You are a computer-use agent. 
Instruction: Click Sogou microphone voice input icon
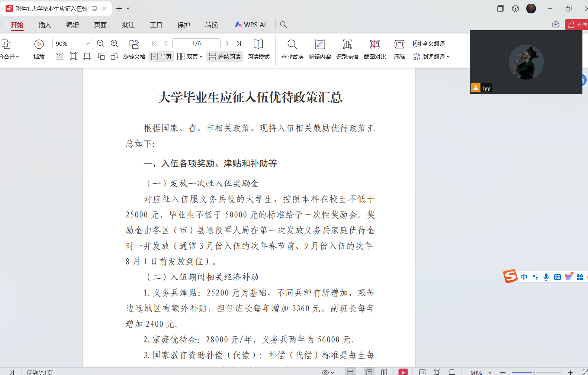tap(546, 277)
